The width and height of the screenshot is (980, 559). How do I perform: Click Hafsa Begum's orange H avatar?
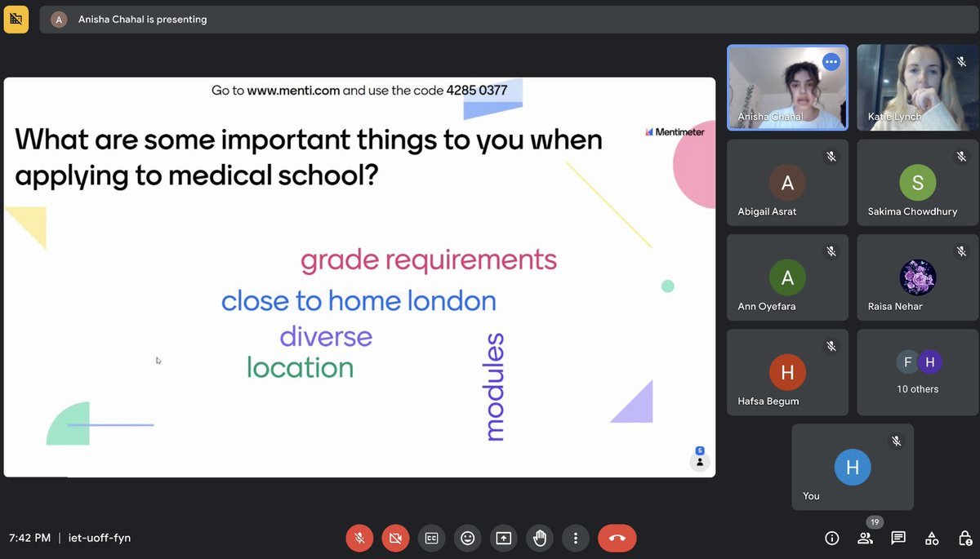point(787,373)
